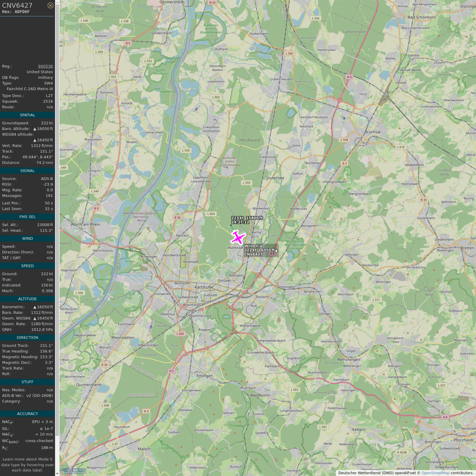Click the sidebar scroll-down arrow

point(57,474)
